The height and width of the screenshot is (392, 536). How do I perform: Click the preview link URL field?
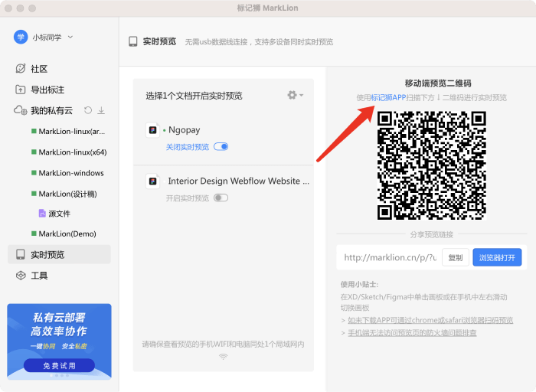(390, 258)
